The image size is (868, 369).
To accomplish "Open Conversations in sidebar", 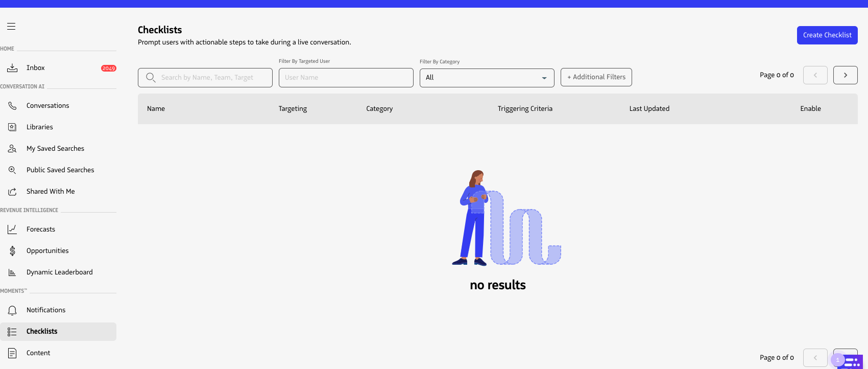I will pyautogui.click(x=48, y=106).
